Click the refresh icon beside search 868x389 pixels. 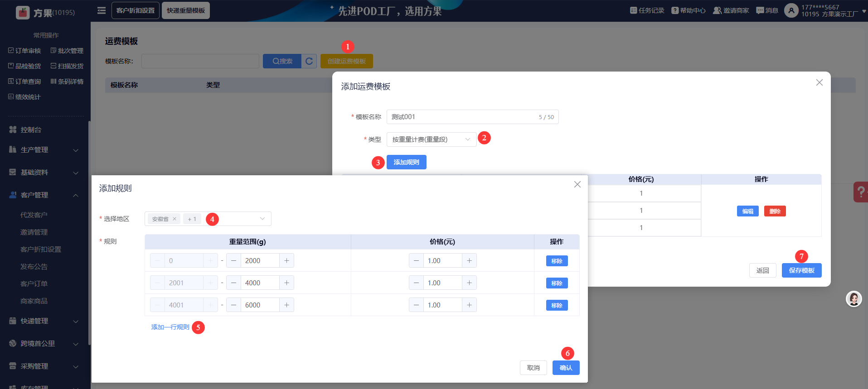tap(309, 61)
